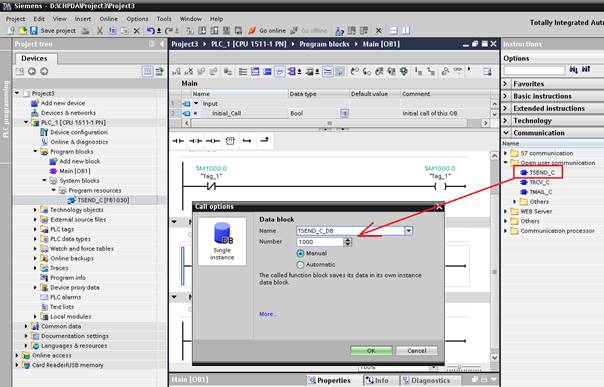604x387 pixels.
Task: Select TSEND_C [FB1030] in project tree
Action: 99,200
